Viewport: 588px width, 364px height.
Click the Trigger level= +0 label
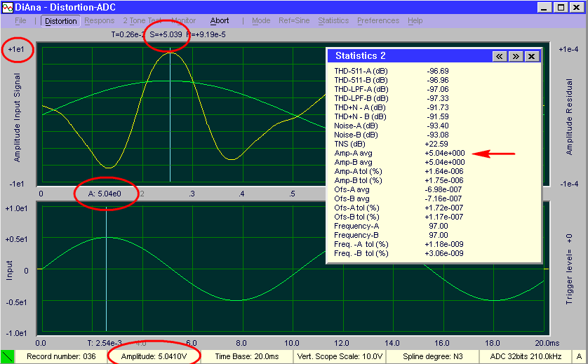pos(569,269)
